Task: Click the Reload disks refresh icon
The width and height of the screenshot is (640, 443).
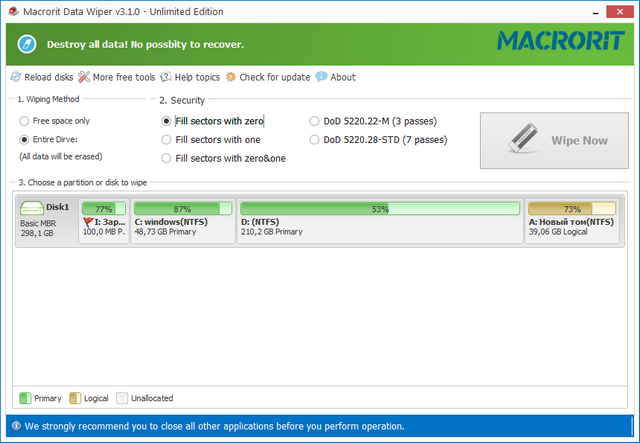Action: tap(16, 77)
